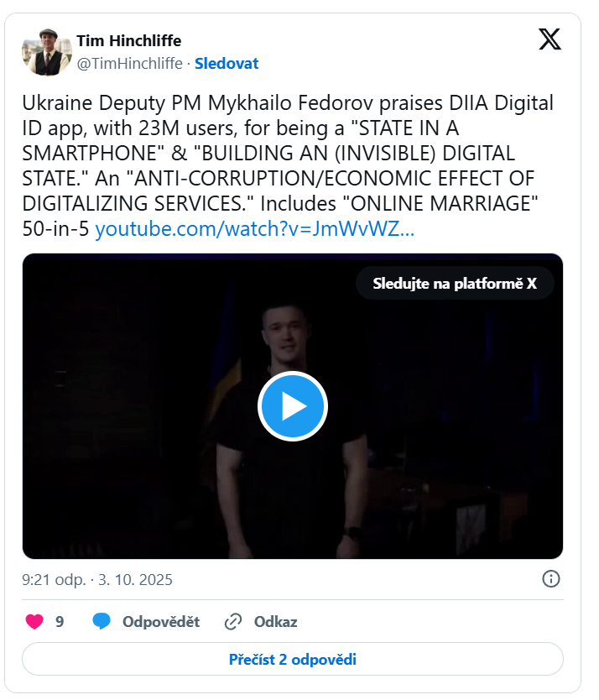Click the Odpovědět reply label
The height and width of the screenshot is (700, 599).
[161, 621]
